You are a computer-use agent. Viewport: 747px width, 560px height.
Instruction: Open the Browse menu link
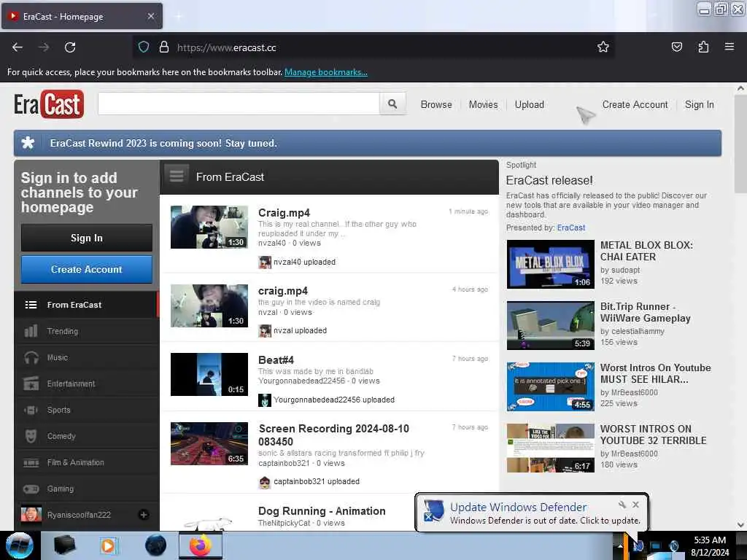point(436,104)
